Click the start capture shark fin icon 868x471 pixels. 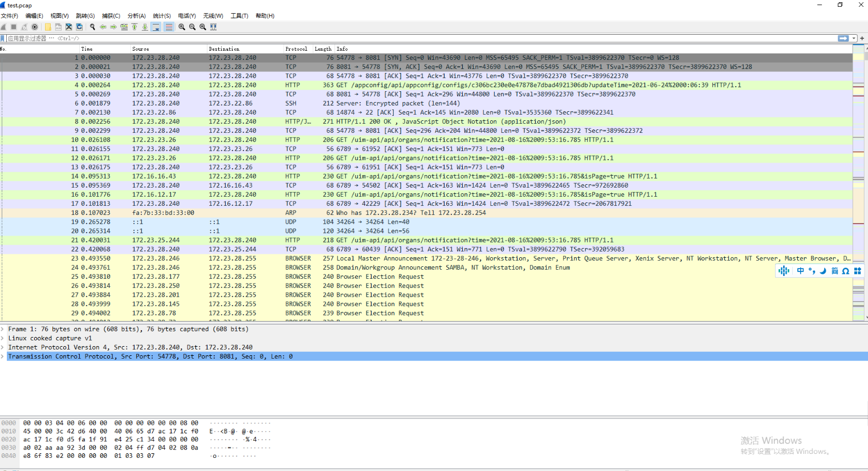click(x=3, y=27)
